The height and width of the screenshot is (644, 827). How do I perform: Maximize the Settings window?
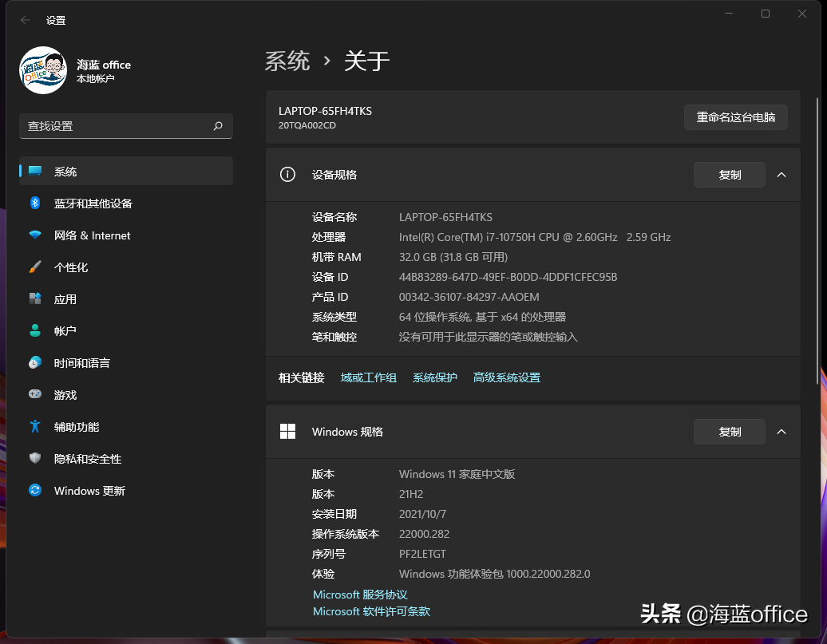point(766,14)
